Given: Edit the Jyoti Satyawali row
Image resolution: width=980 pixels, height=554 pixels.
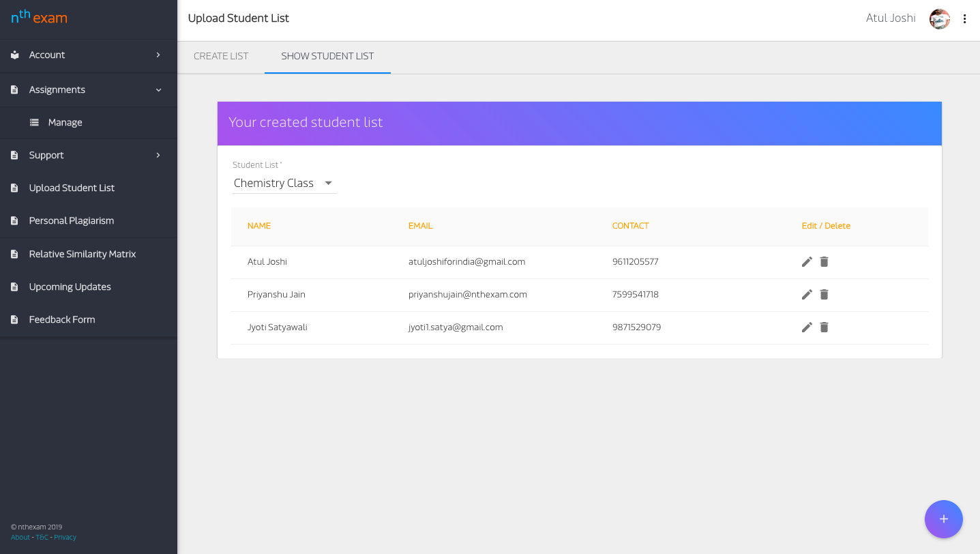Looking at the screenshot, I should click(x=807, y=327).
